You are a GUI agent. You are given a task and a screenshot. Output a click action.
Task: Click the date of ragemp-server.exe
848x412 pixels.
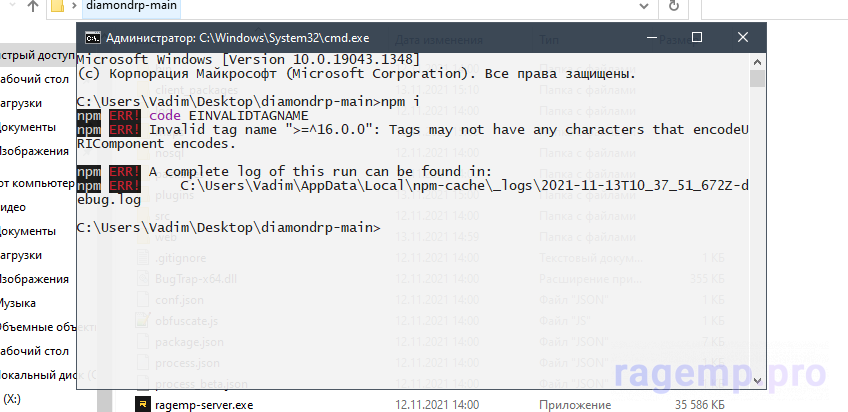[437, 404]
